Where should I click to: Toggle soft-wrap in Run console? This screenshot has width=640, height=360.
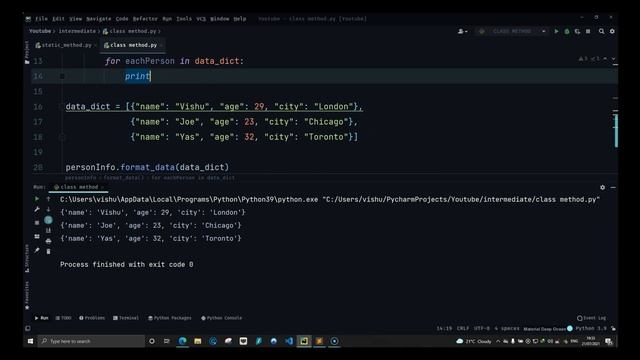click(x=48, y=220)
